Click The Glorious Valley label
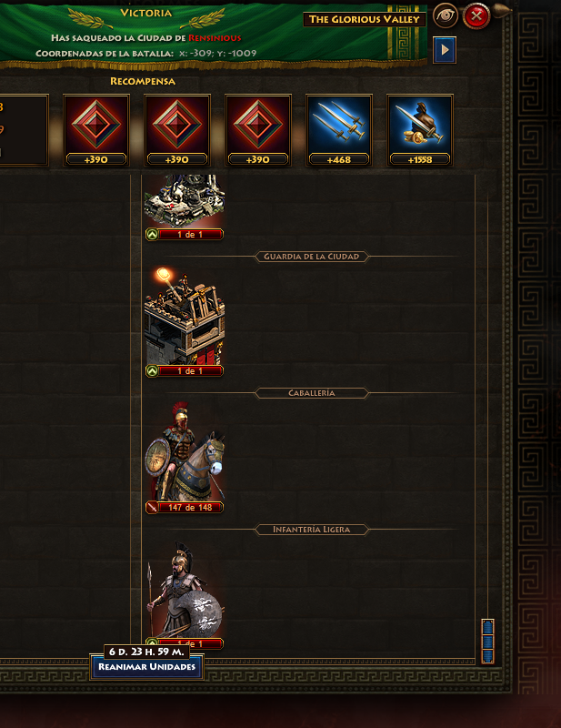The height and width of the screenshot is (728, 561). coord(365,19)
